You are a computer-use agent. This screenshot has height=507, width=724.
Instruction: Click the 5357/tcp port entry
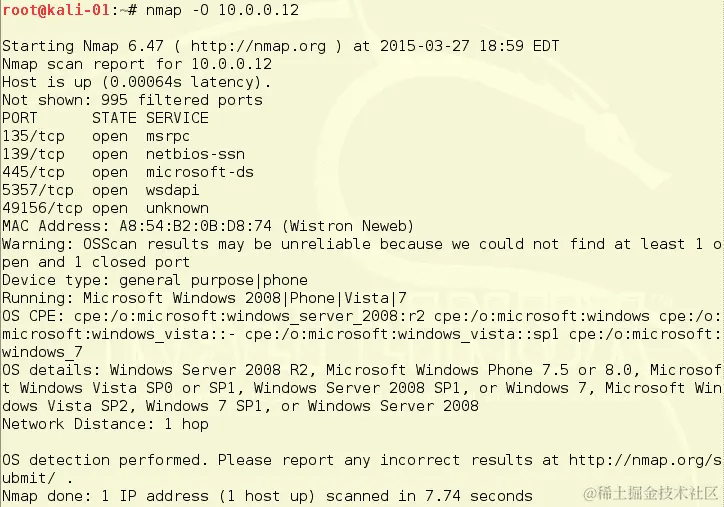pyautogui.click(x=38, y=190)
